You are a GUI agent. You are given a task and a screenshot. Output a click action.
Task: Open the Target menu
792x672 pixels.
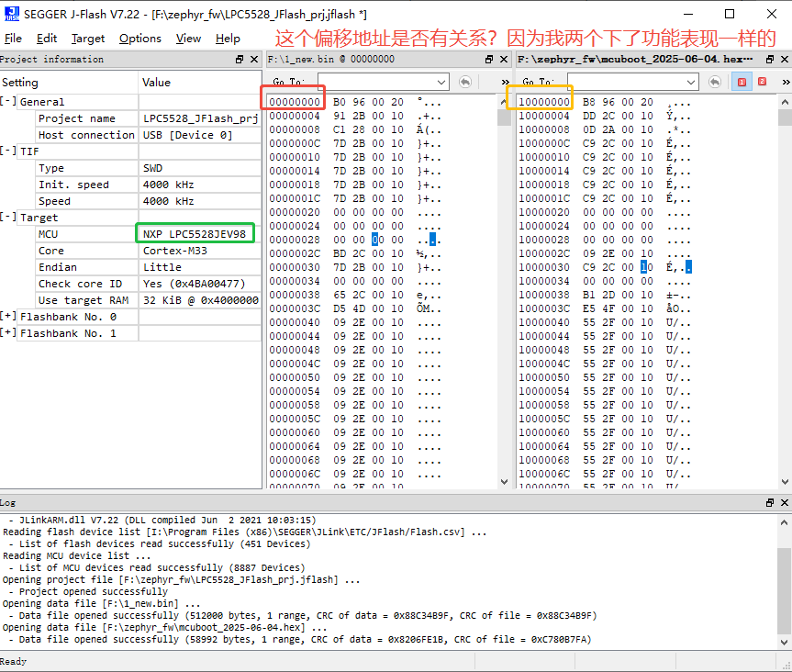(88, 39)
